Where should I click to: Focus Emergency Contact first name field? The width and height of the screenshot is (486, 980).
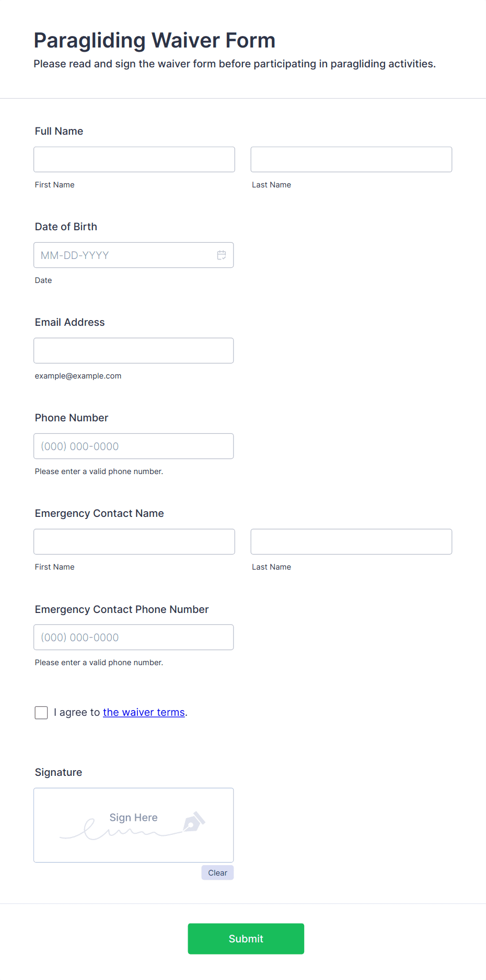134,542
